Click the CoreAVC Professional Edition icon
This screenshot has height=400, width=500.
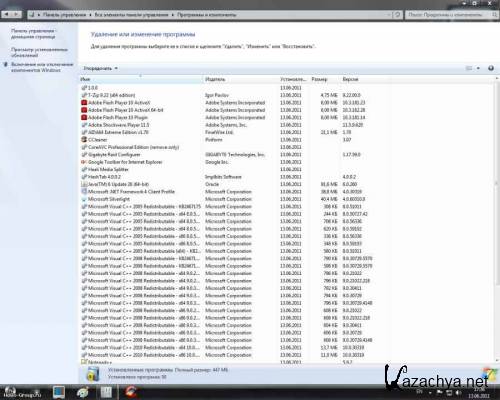84,147
